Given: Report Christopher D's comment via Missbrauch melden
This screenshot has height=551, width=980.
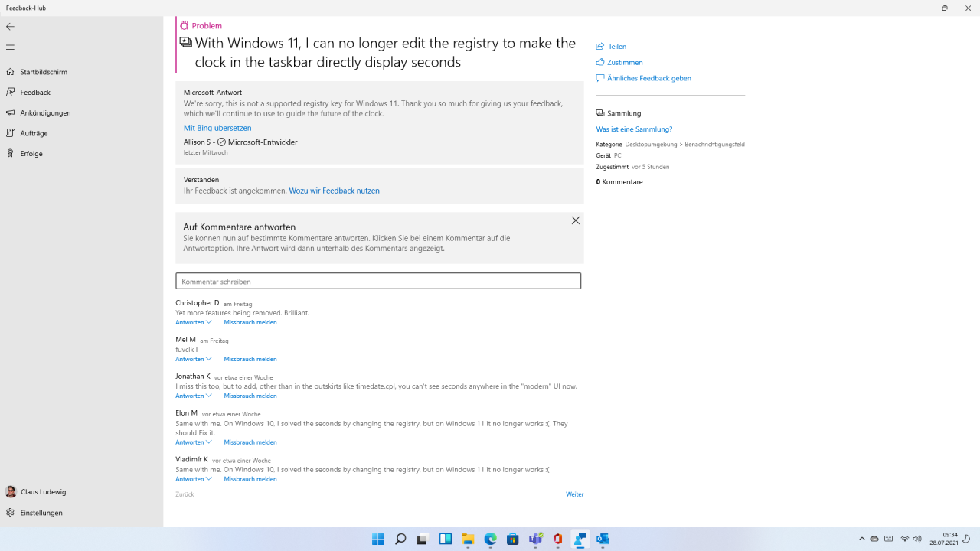Looking at the screenshot, I should pyautogui.click(x=250, y=322).
